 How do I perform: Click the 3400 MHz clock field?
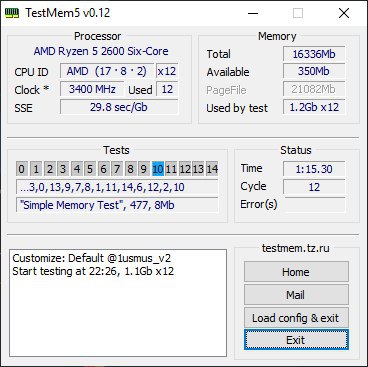coord(92,89)
